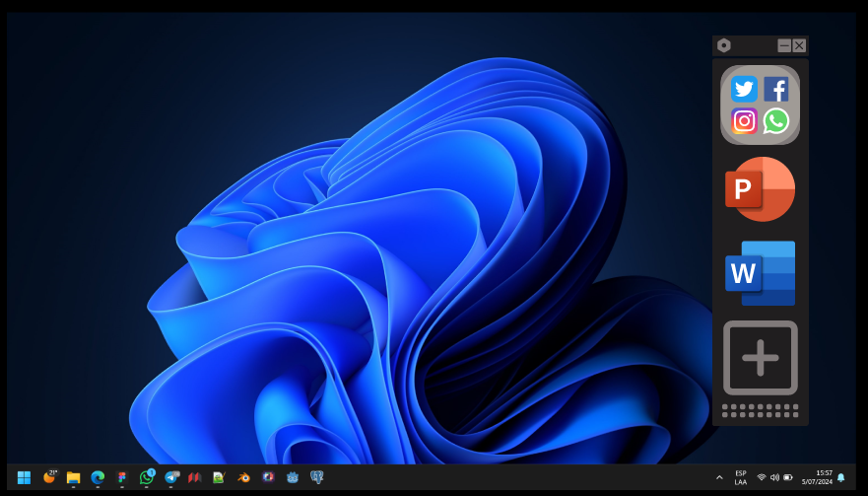868x496 pixels.
Task: Open the clock and calendar flyout
Action: pyautogui.click(x=817, y=477)
